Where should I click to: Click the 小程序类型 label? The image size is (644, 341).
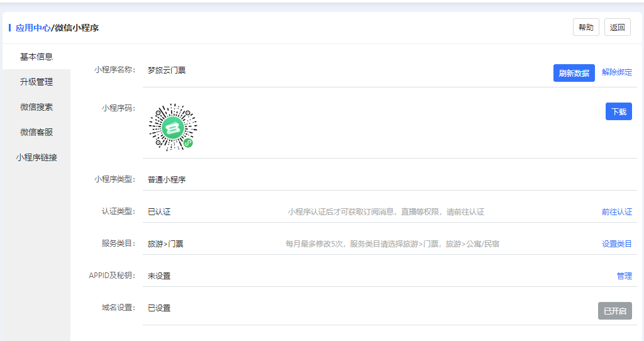point(115,179)
